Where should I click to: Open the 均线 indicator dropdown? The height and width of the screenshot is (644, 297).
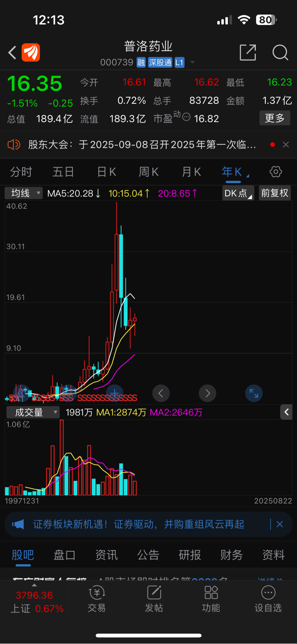[24, 193]
